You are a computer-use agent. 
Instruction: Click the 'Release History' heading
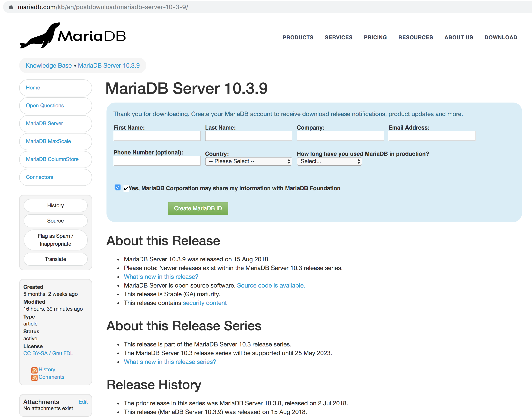click(x=154, y=385)
